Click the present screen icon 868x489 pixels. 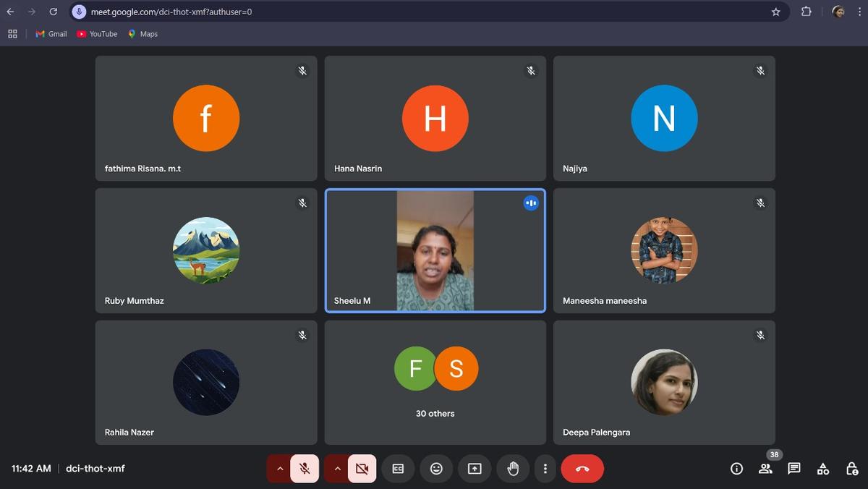click(475, 469)
